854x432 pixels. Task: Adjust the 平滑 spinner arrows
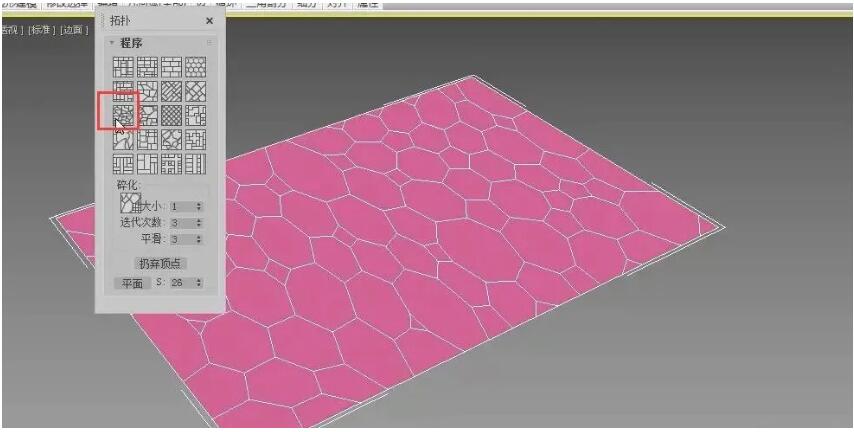199,239
